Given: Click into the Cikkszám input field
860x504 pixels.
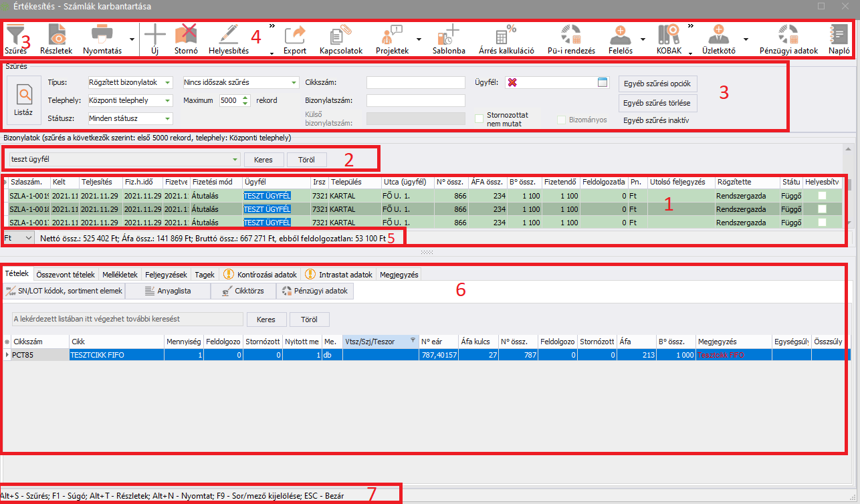Looking at the screenshot, I should tap(415, 82).
